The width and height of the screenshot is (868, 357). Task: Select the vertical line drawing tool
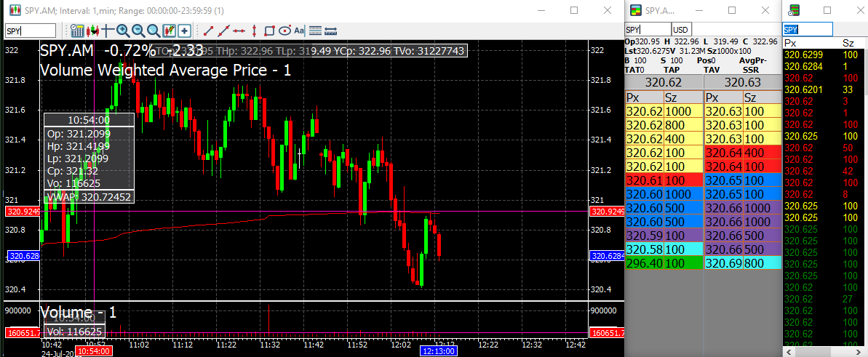pos(254,31)
